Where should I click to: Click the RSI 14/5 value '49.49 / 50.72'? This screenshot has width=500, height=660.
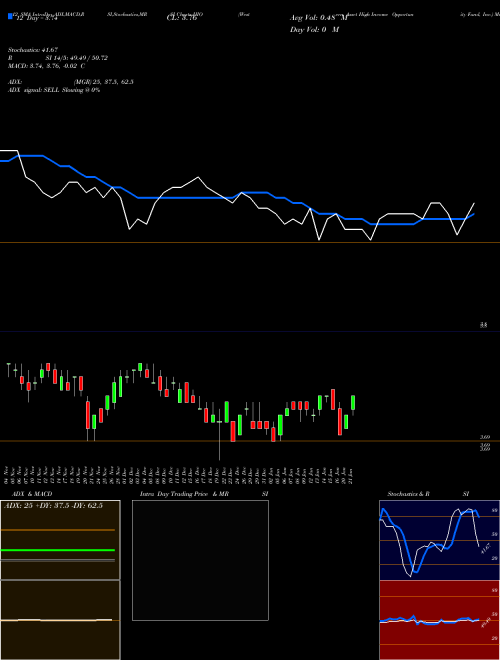[x=89, y=58]
